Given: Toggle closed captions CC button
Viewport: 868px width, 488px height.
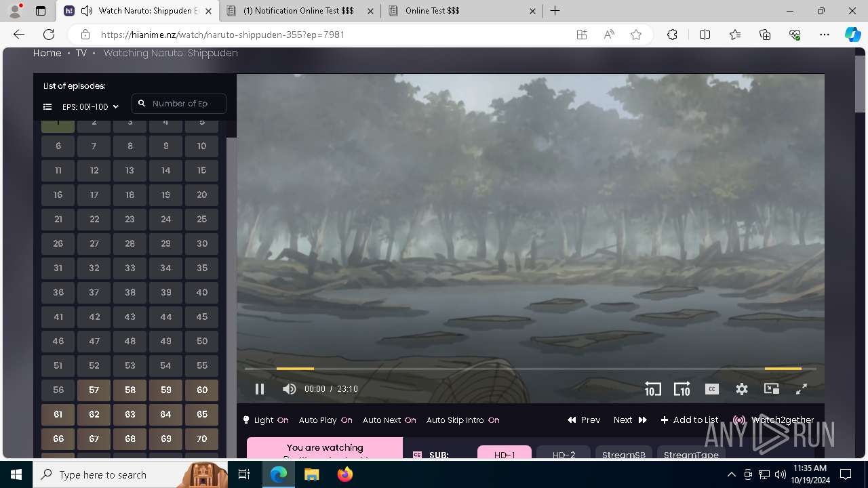Looking at the screenshot, I should tap(711, 389).
